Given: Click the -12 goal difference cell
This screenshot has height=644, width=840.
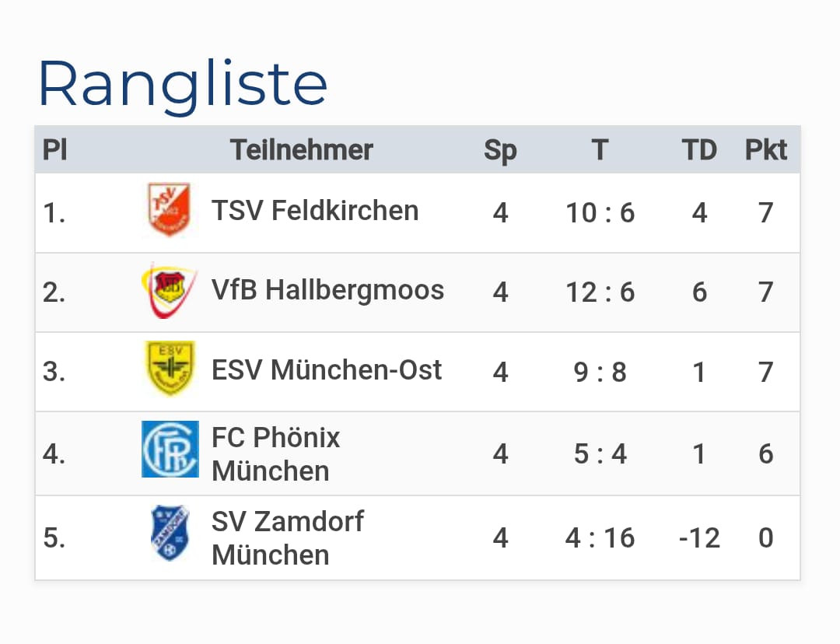Looking at the screenshot, I should tap(699, 538).
